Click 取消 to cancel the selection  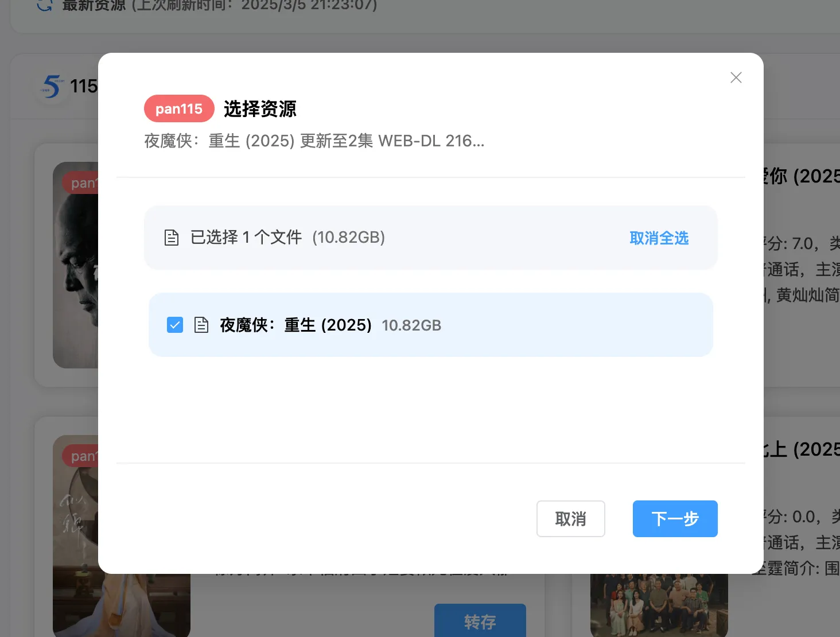(x=570, y=518)
